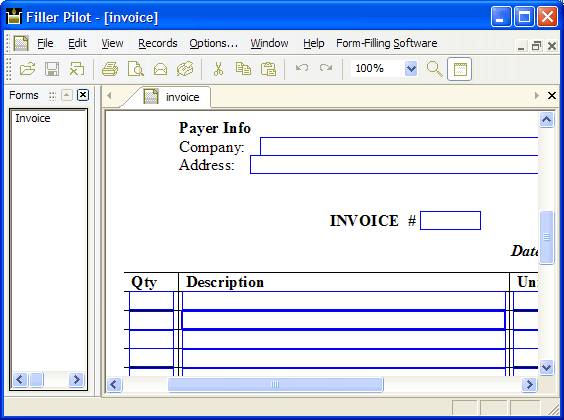Image resolution: width=564 pixels, height=420 pixels.
Task: Open the Options menu
Action: point(214,44)
